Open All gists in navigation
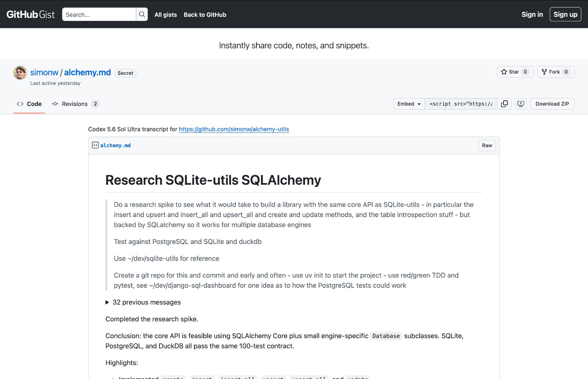588x379 pixels. click(166, 15)
